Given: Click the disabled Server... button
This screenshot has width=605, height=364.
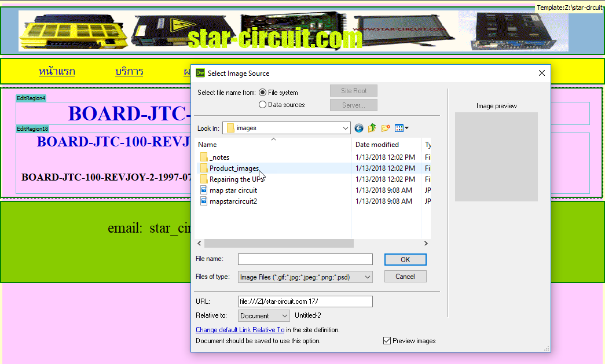Looking at the screenshot, I should click(353, 105).
